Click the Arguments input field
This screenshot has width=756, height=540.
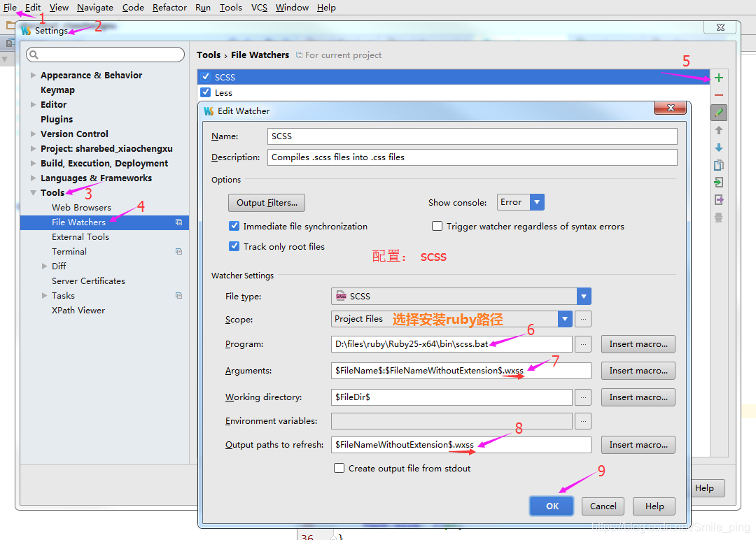(461, 371)
